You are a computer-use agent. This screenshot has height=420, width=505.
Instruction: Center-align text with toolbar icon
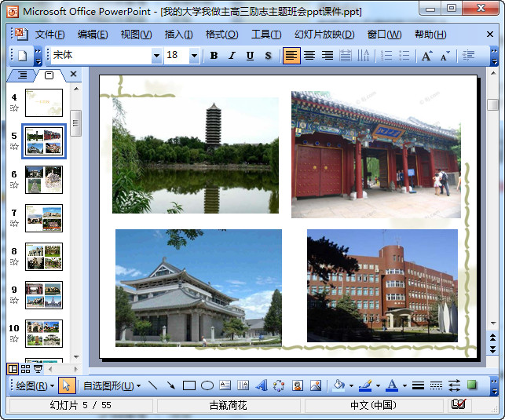point(309,56)
